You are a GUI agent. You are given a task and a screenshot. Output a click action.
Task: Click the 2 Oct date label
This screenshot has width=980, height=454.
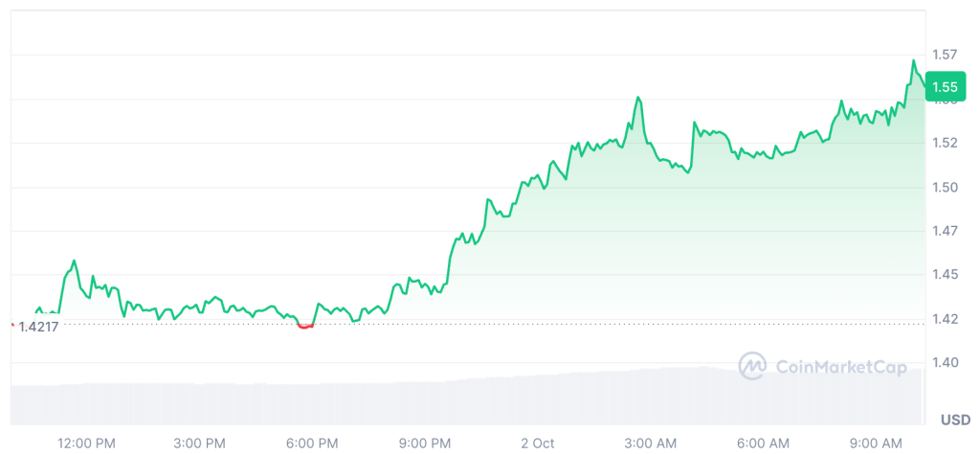pos(538,443)
